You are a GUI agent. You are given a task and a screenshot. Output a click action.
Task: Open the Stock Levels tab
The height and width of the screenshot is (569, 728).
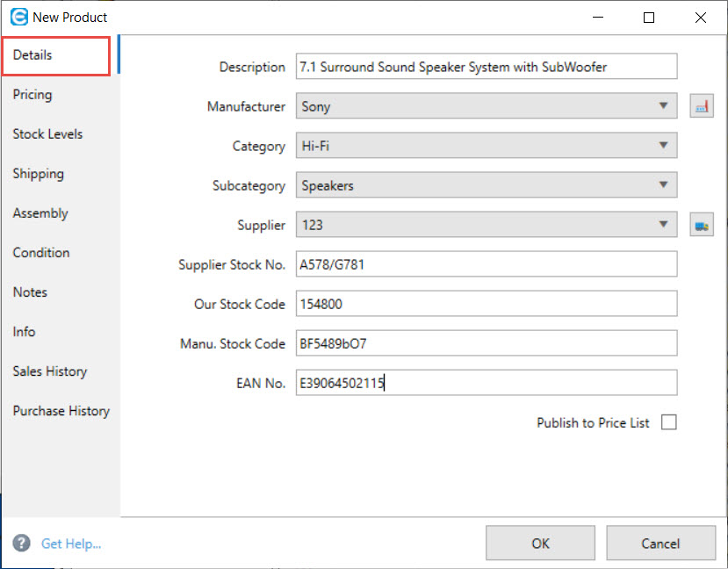47,134
